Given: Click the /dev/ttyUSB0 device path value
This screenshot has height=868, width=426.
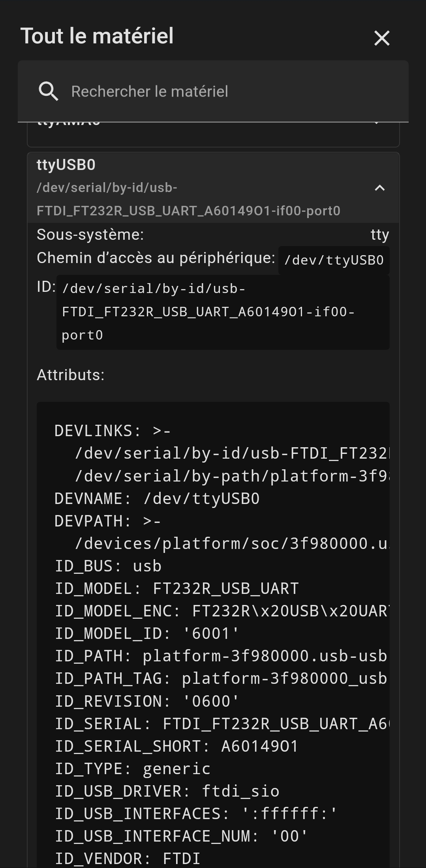Looking at the screenshot, I should click(334, 260).
